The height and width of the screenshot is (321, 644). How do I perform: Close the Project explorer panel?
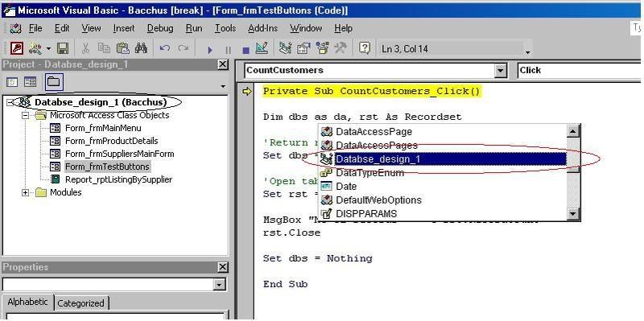(x=223, y=64)
